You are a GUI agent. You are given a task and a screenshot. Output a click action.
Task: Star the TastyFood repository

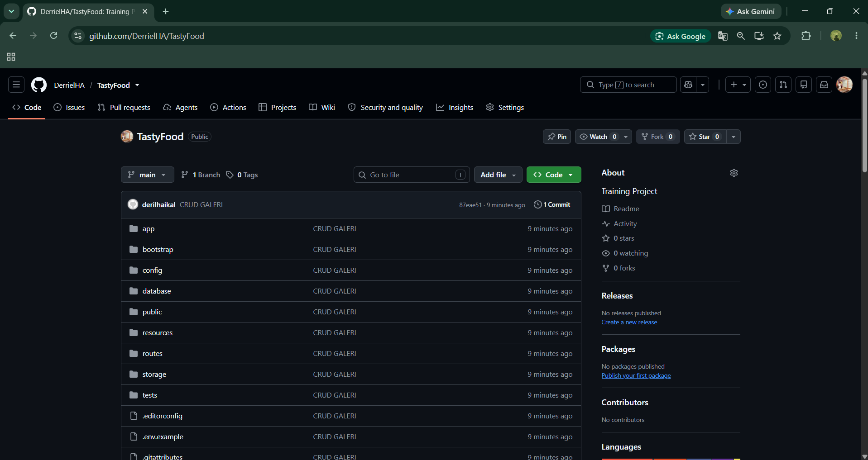coord(705,137)
